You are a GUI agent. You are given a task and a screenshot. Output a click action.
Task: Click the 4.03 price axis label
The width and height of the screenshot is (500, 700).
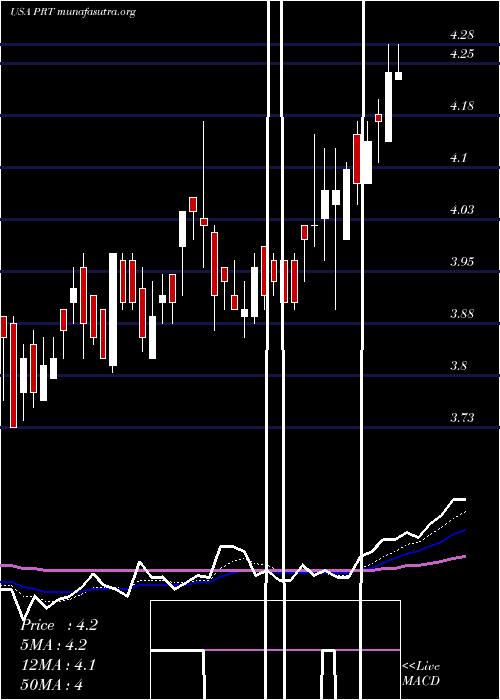click(462, 210)
